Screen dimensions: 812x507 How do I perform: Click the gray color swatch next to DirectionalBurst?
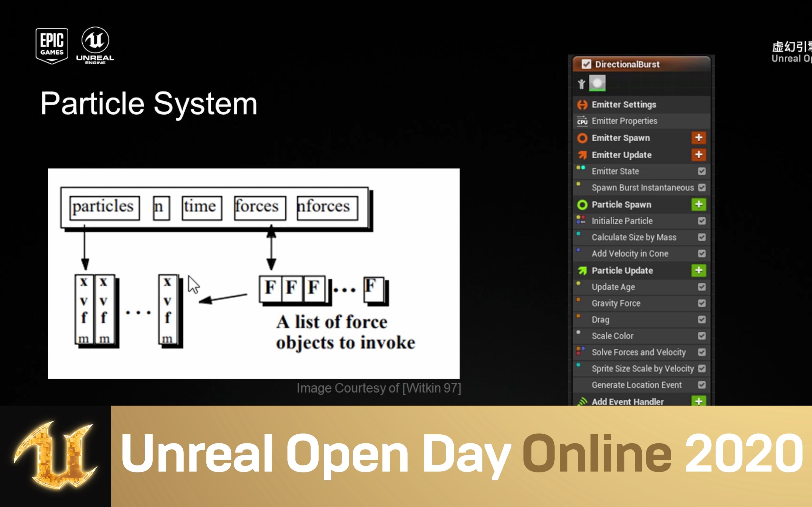(598, 84)
